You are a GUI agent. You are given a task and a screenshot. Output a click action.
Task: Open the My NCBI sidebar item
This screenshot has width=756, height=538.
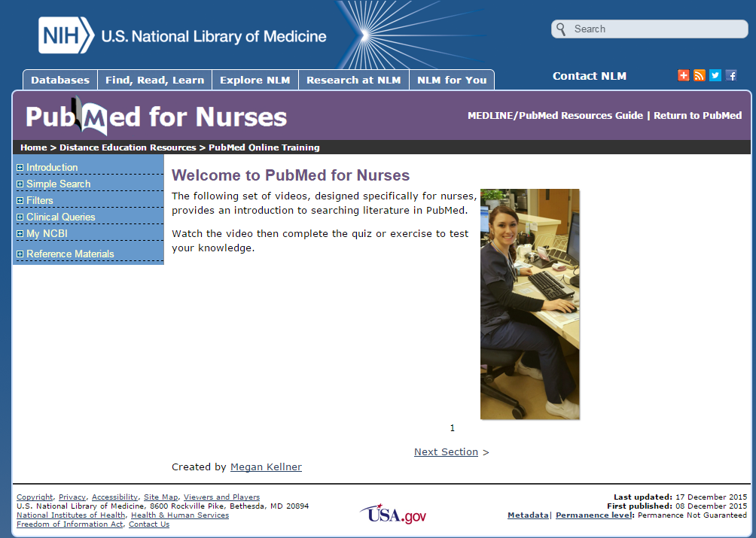47,233
